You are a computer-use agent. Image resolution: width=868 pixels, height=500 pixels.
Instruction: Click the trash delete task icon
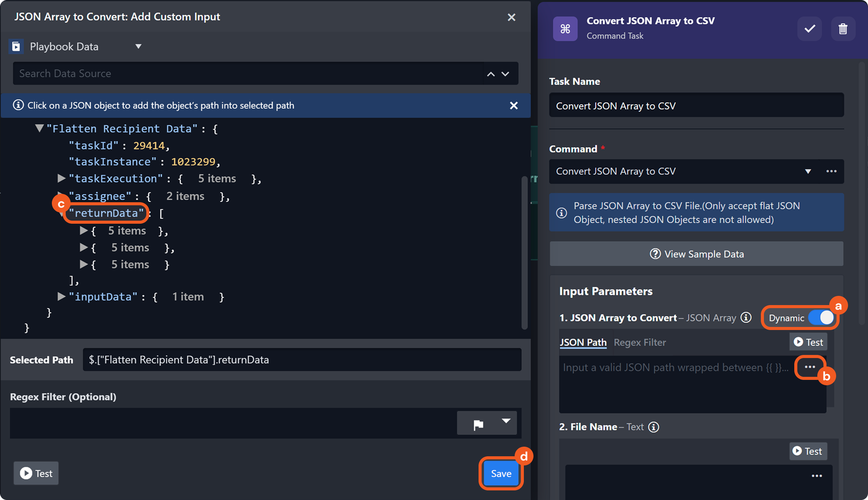coord(843,29)
